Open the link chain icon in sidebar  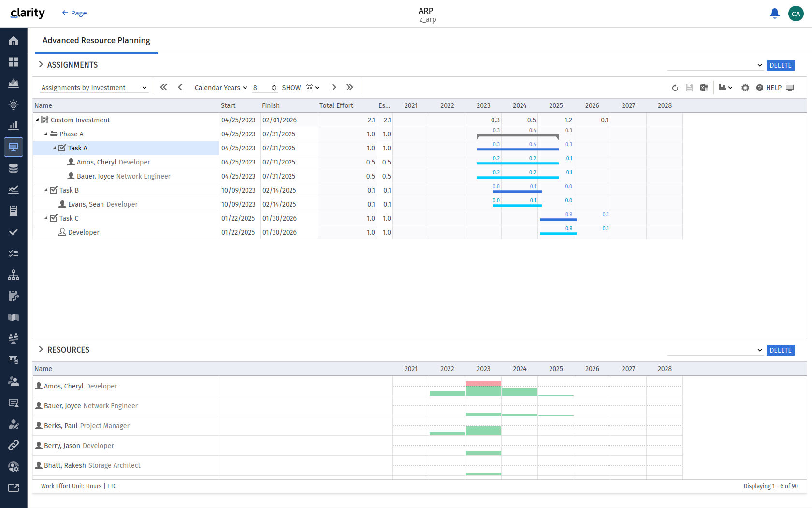click(x=14, y=445)
